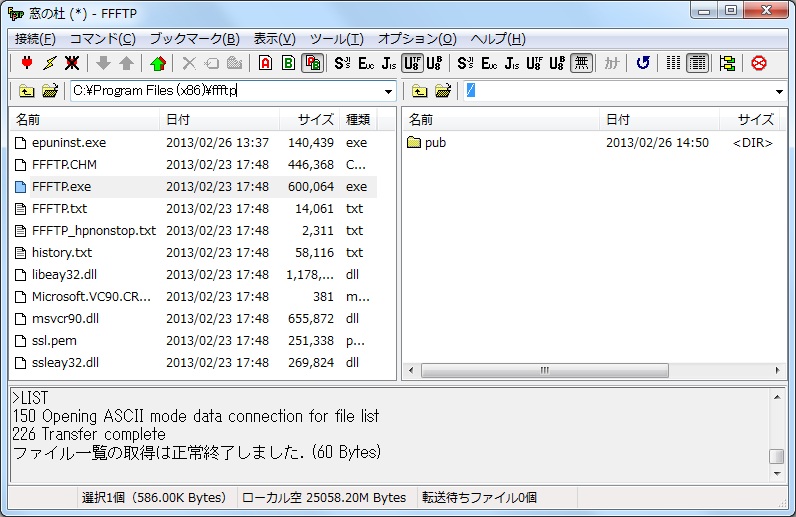Select ssleay32.dll in local list
This screenshot has height=517, width=796.
coord(65,363)
